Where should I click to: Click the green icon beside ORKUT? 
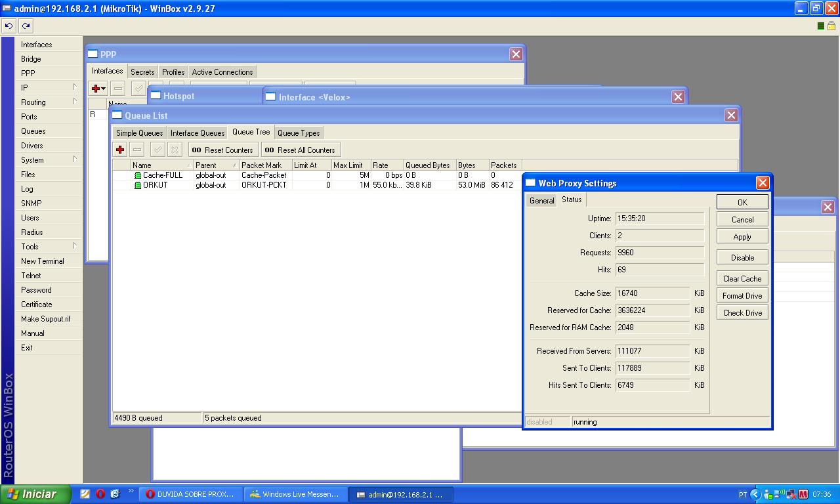click(138, 185)
